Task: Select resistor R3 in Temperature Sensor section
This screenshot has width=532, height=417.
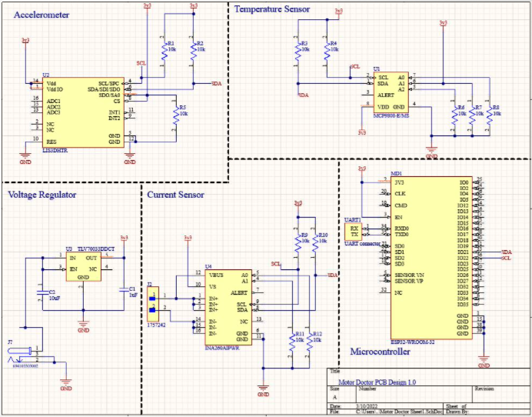Action: pos(298,51)
